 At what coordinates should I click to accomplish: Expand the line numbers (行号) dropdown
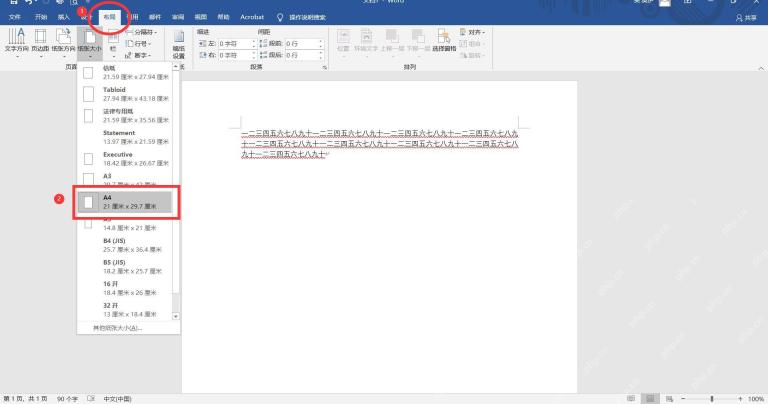[x=138, y=44]
